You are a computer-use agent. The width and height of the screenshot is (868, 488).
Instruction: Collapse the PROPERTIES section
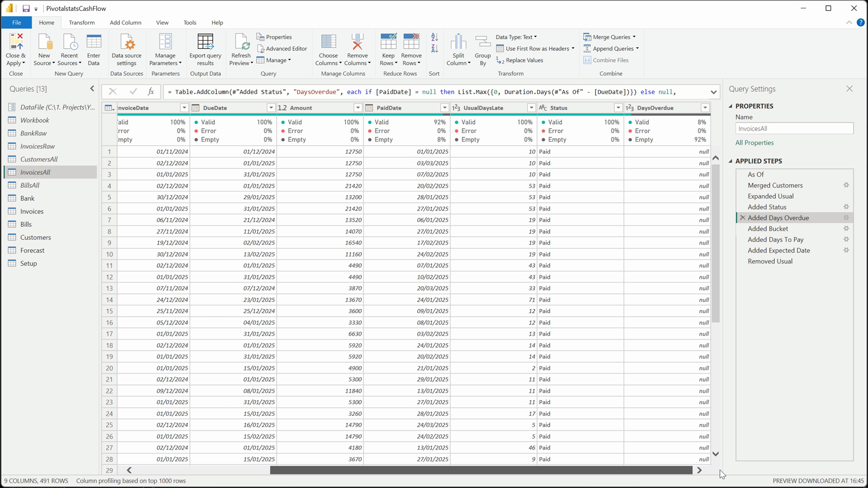point(731,106)
